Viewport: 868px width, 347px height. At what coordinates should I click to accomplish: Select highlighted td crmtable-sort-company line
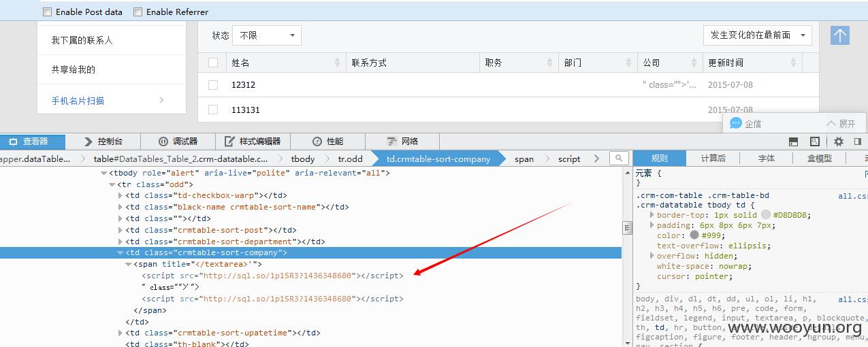pos(310,252)
